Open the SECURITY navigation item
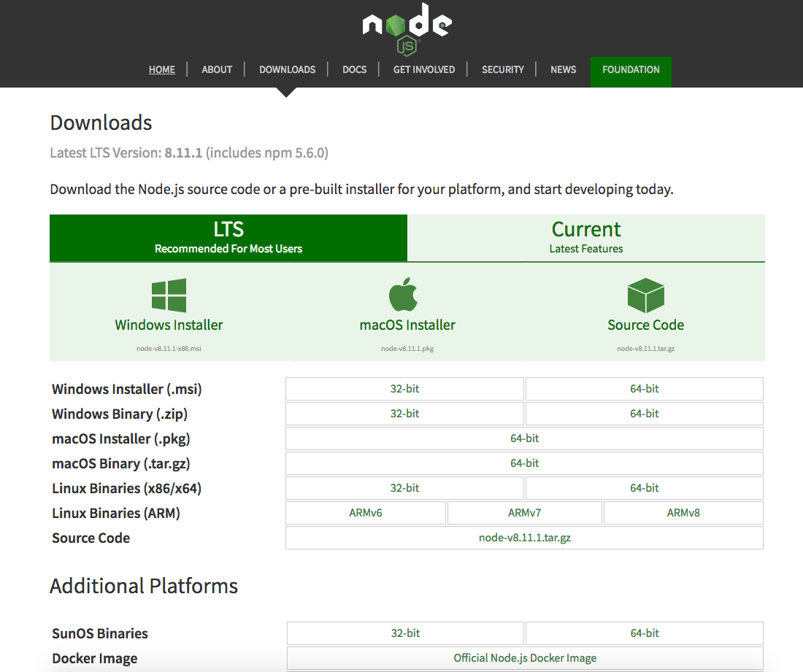803x672 pixels. (503, 69)
